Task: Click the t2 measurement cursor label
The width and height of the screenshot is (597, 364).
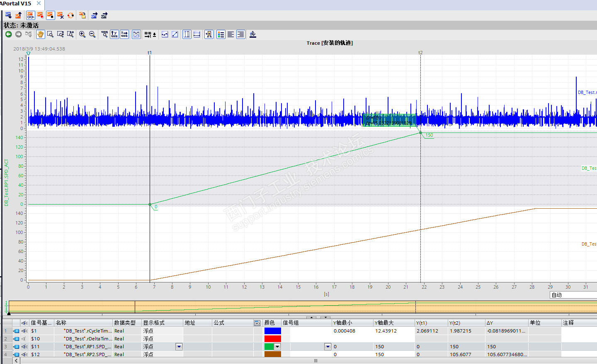Action: 420,53
